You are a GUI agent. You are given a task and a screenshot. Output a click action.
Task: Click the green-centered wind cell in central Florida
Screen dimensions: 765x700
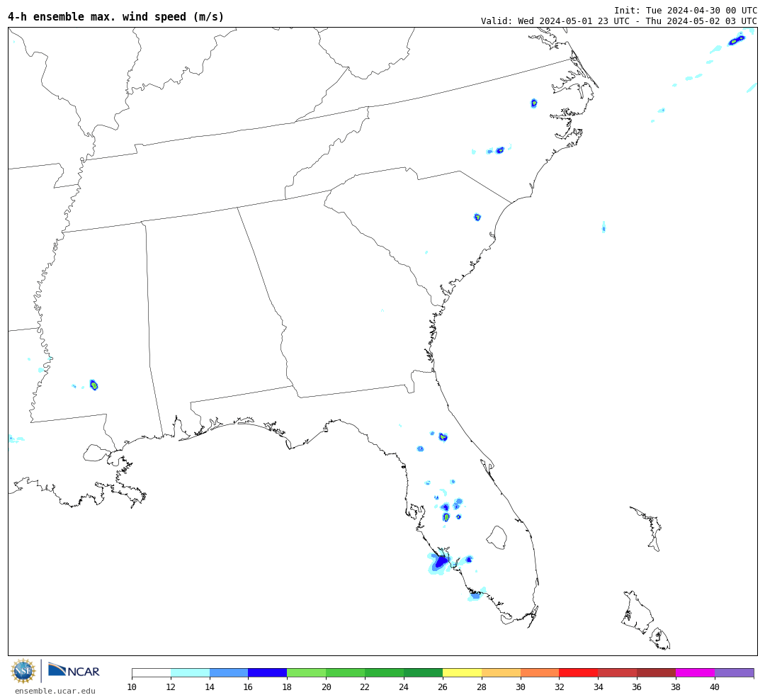(x=446, y=517)
